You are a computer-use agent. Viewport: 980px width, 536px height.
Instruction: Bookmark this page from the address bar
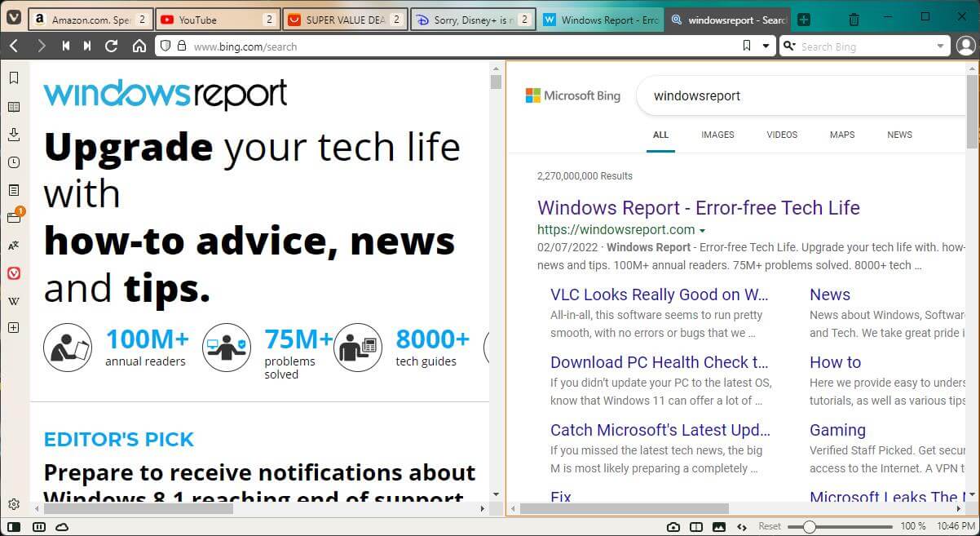pyautogui.click(x=747, y=46)
